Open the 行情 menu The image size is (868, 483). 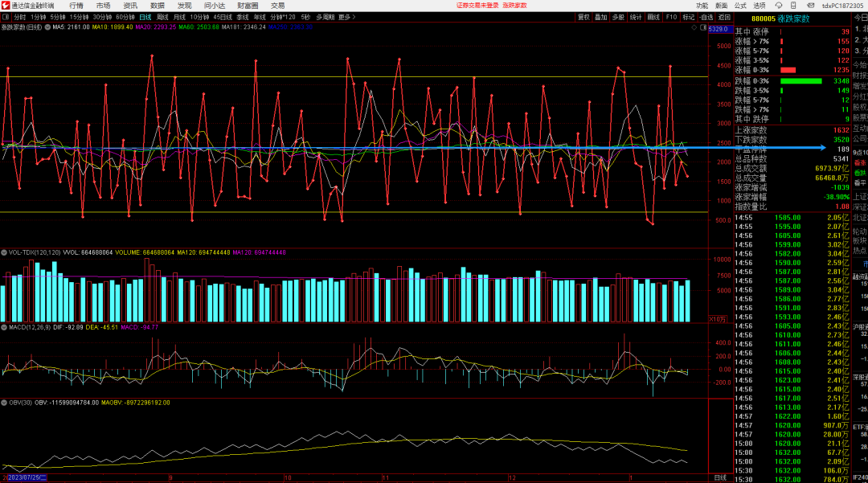point(76,6)
